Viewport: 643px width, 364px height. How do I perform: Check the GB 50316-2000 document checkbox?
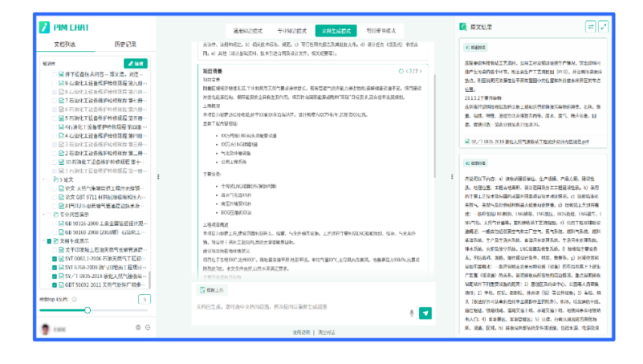[54, 223]
